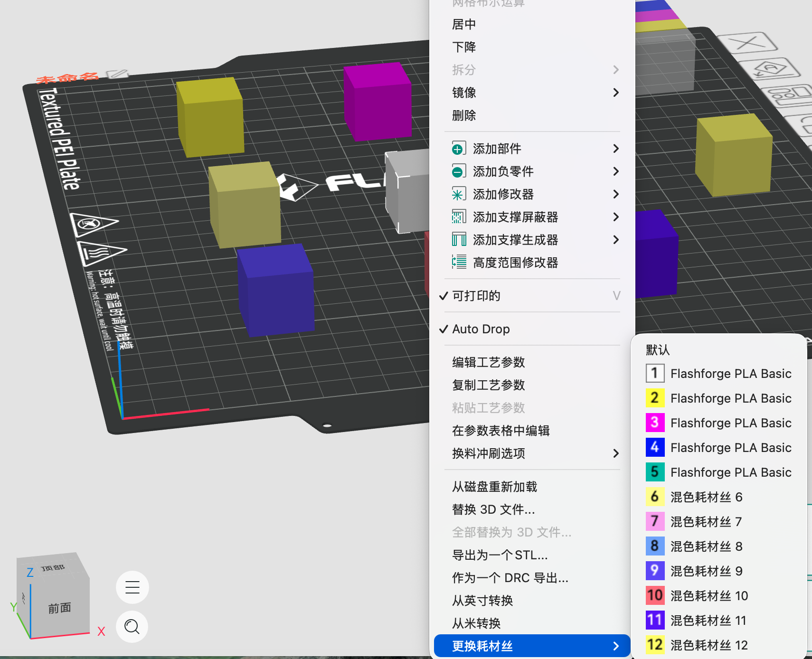Click the 添加支撑屏蔽器 icon
The height and width of the screenshot is (659, 812).
pyautogui.click(x=458, y=217)
